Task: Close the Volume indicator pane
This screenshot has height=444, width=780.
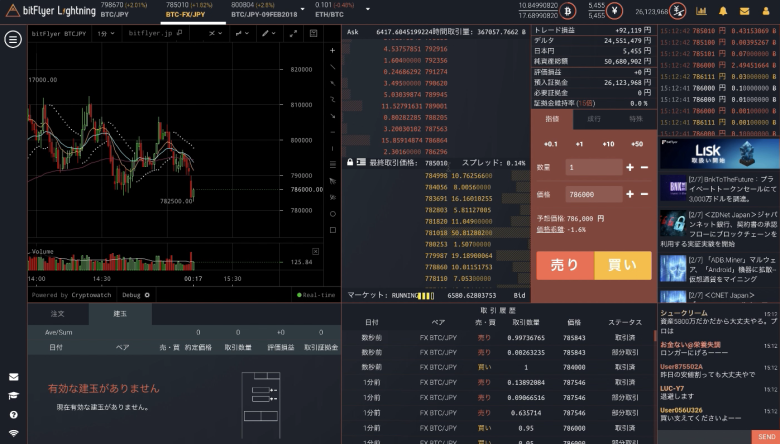Action: point(315,252)
